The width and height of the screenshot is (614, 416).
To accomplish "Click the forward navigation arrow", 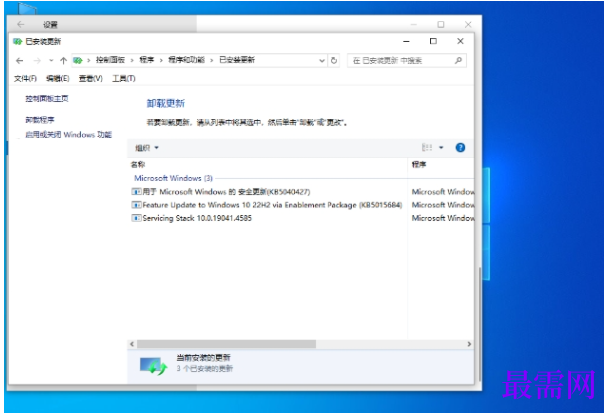I will click(37, 61).
